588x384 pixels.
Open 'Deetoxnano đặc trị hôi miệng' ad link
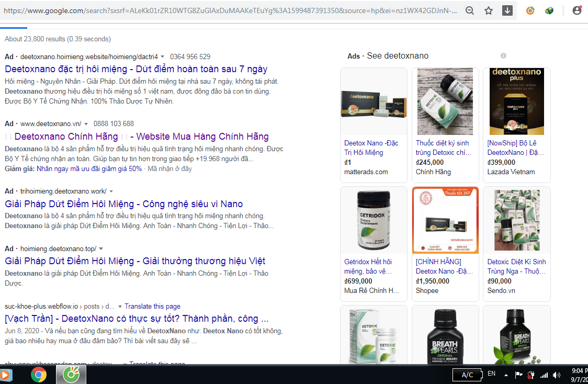(x=136, y=69)
